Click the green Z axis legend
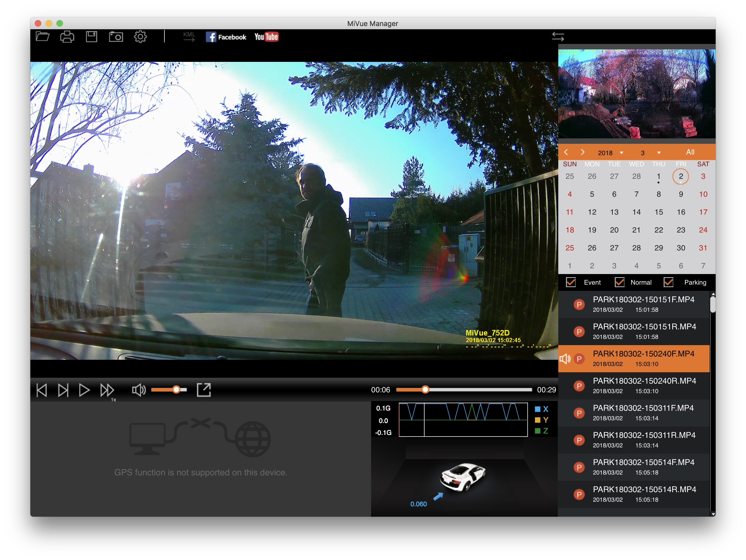Screen dimensions: 746x560 pos(542,431)
